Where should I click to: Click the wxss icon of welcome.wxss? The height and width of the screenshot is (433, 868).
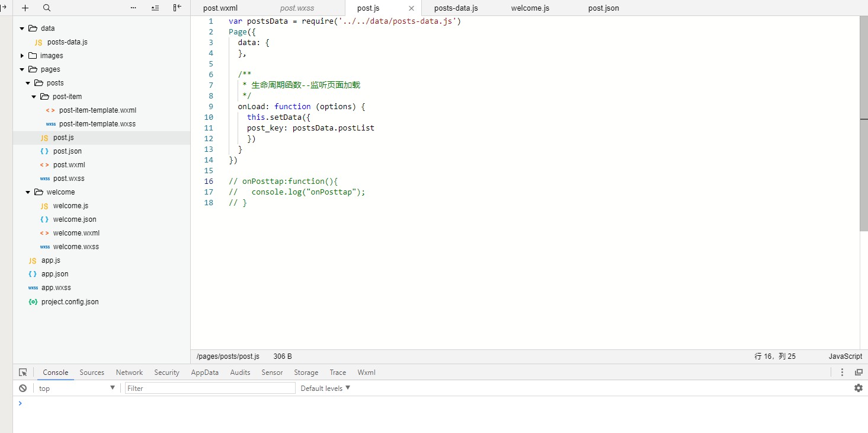pos(44,247)
